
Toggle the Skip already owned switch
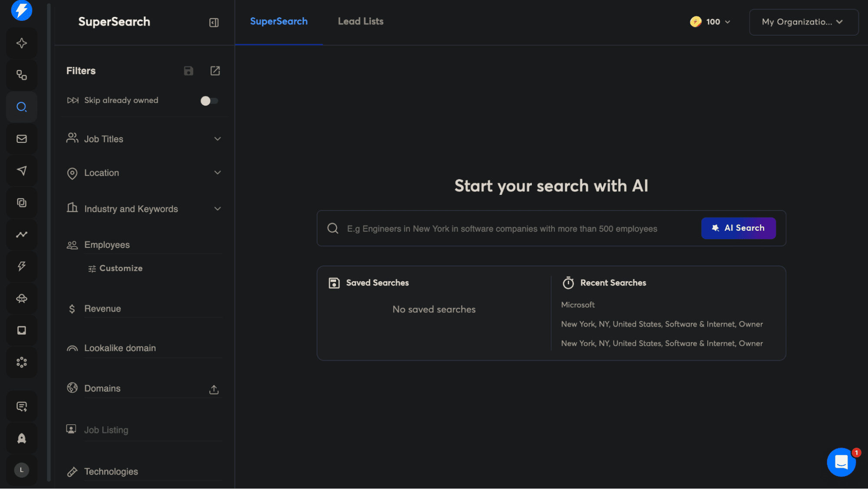point(209,101)
